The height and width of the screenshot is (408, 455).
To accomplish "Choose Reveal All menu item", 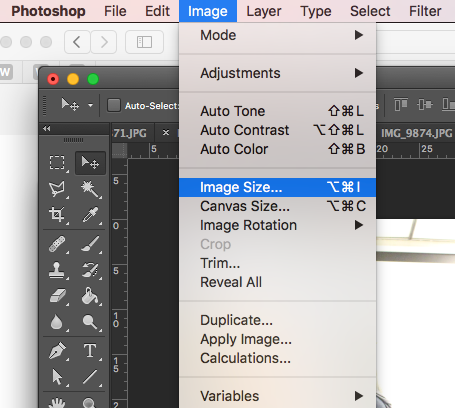I will click(x=278, y=282).
